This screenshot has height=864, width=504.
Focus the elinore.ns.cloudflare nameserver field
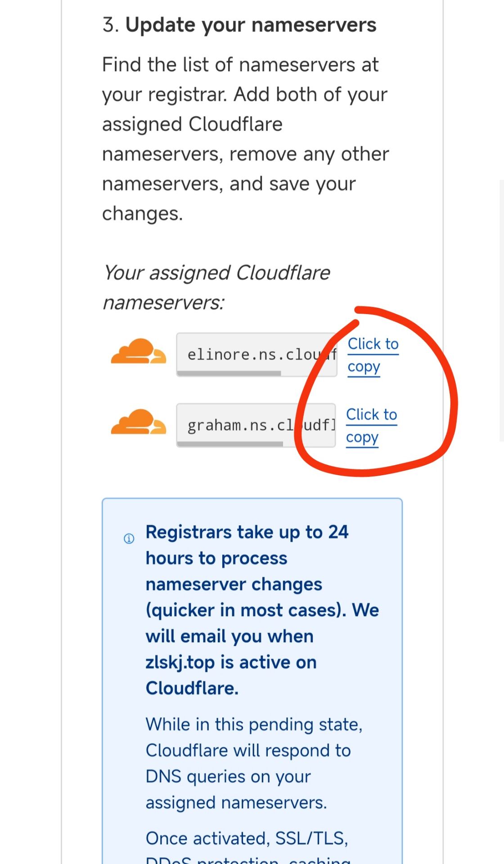[x=256, y=355]
